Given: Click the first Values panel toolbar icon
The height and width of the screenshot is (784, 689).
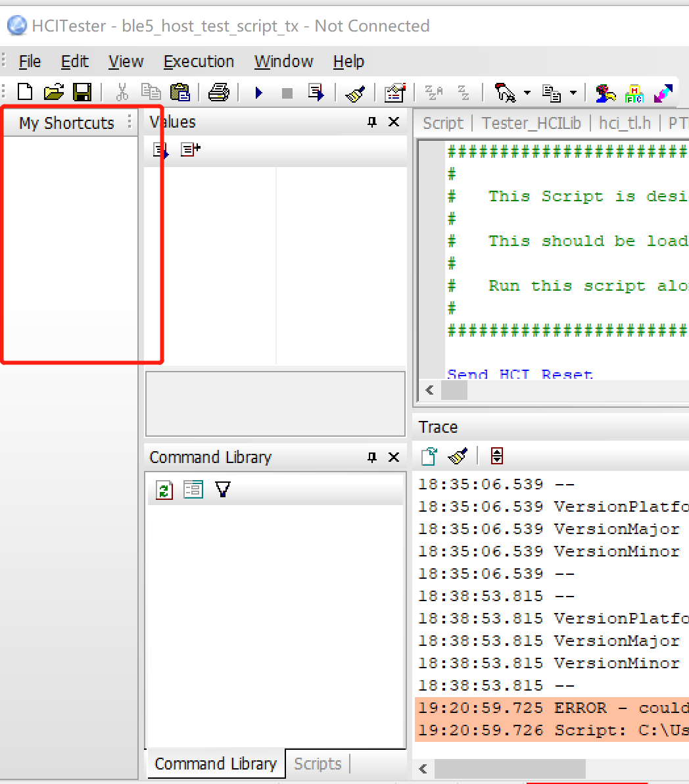Looking at the screenshot, I should click(x=161, y=149).
